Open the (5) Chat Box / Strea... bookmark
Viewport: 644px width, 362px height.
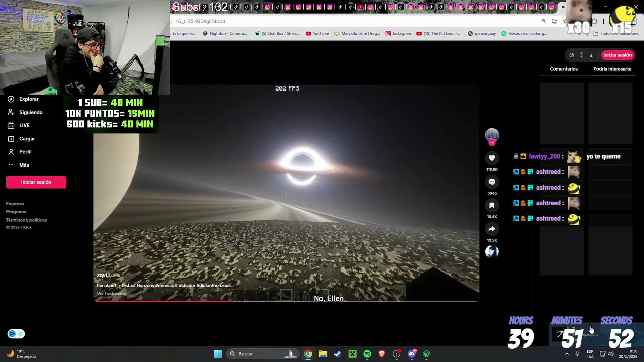click(x=276, y=34)
